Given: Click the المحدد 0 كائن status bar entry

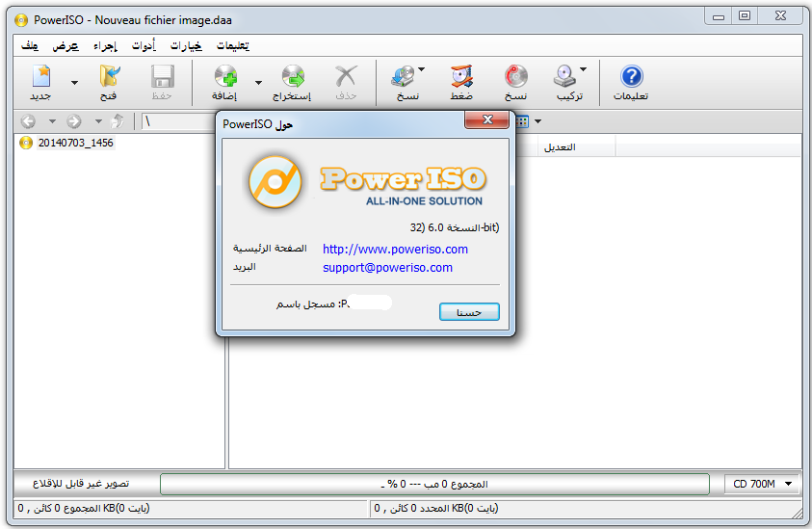Looking at the screenshot, I should pos(436,508).
